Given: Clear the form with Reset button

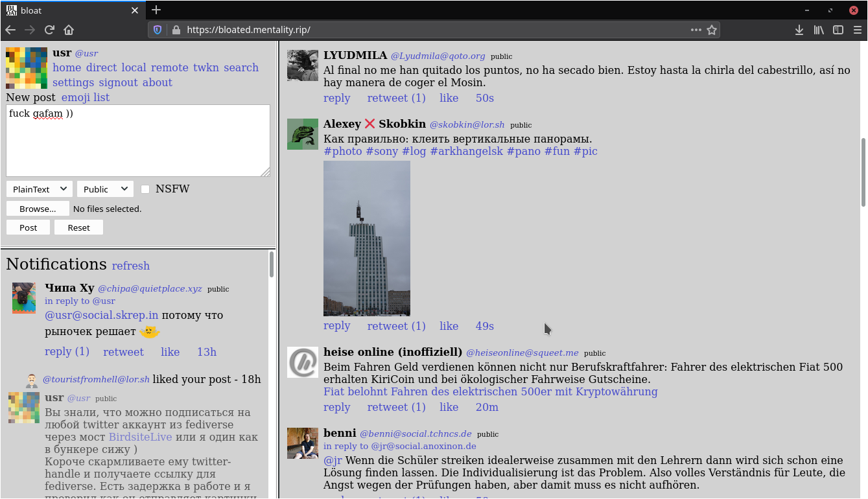Looking at the screenshot, I should 78,227.
